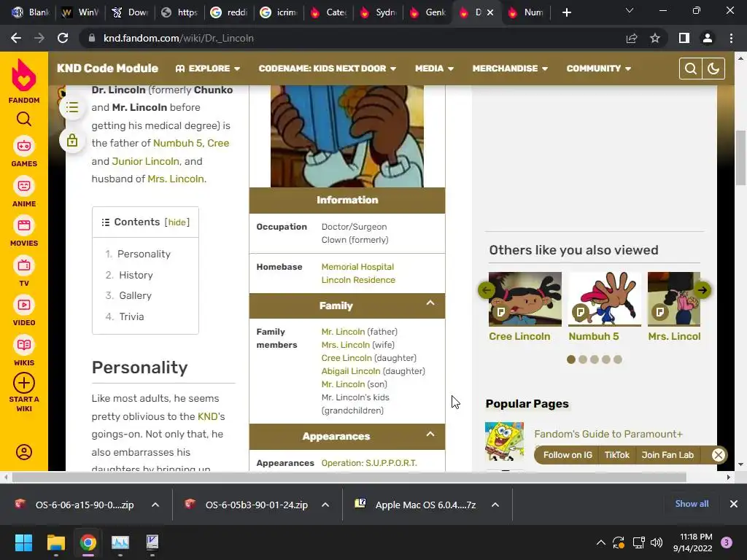Click the carousel next arrow
The width and height of the screenshot is (747, 560).
click(x=703, y=290)
